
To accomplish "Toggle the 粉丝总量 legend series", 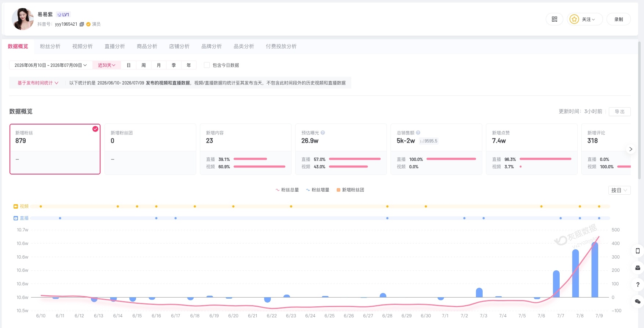I will [287, 190].
